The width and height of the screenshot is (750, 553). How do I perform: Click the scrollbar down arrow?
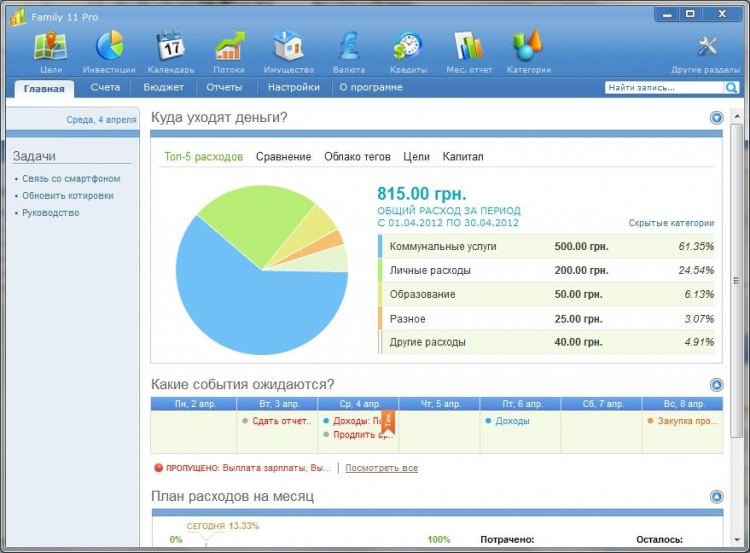tap(737, 540)
